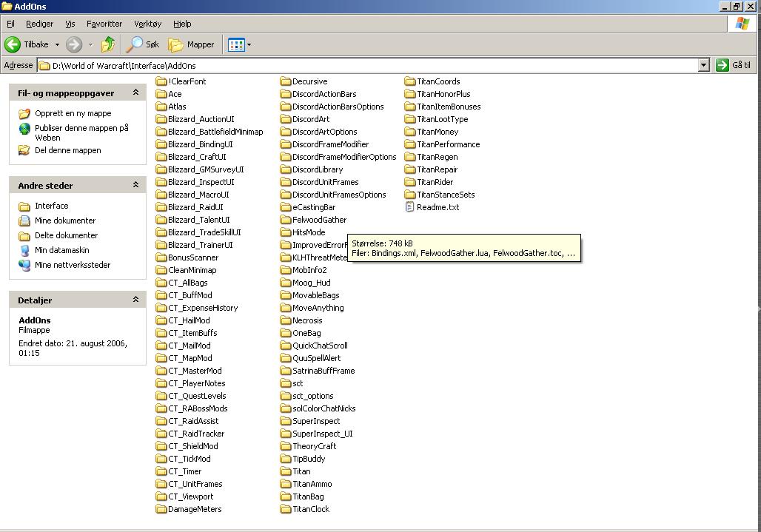This screenshot has height=532, width=761.
Task: Select the TitanCoords folder icon
Action: 410,81
